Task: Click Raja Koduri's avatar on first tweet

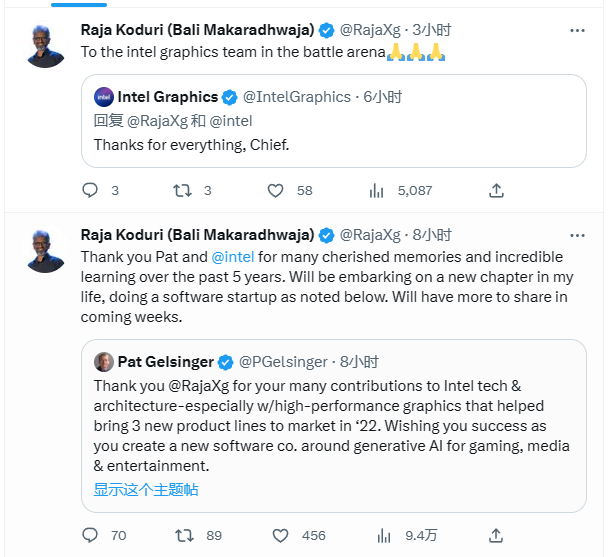Action: [x=44, y=46]
